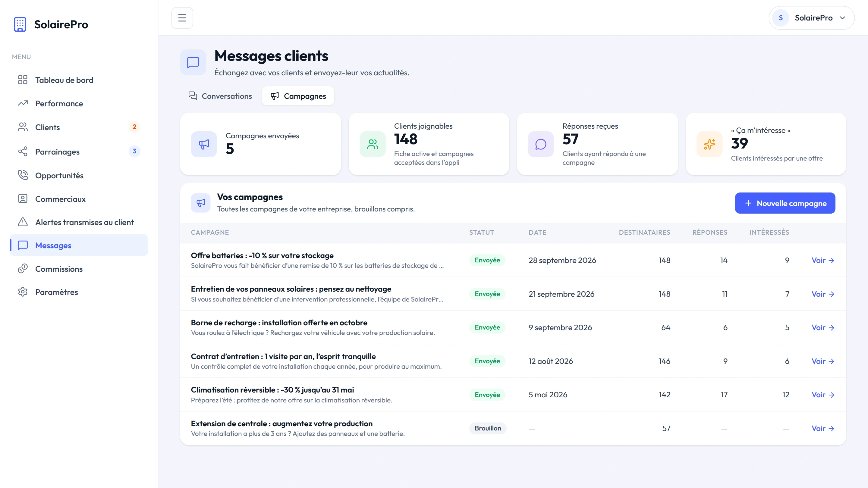Click the warning triangle for Alertes transmises
Viewport: 868px width, 488px height.
23,222
